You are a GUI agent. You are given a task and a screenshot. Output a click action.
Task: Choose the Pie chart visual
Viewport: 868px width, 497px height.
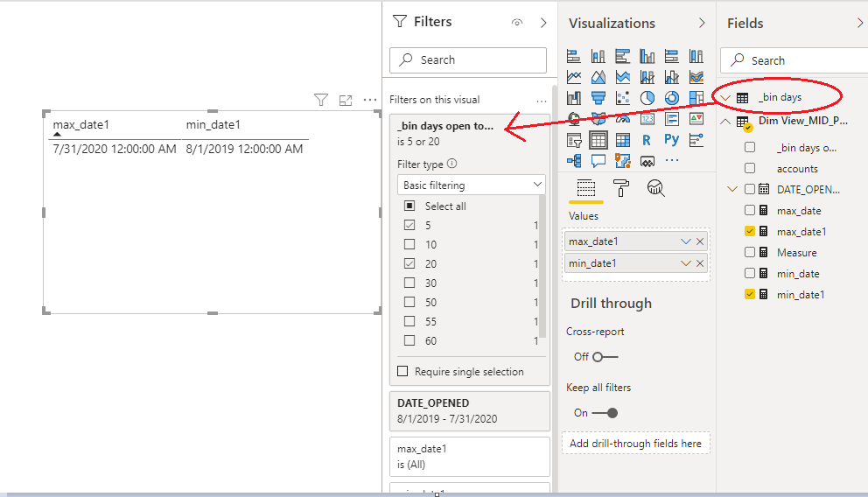pyautogui.click(x=647, y=98)
